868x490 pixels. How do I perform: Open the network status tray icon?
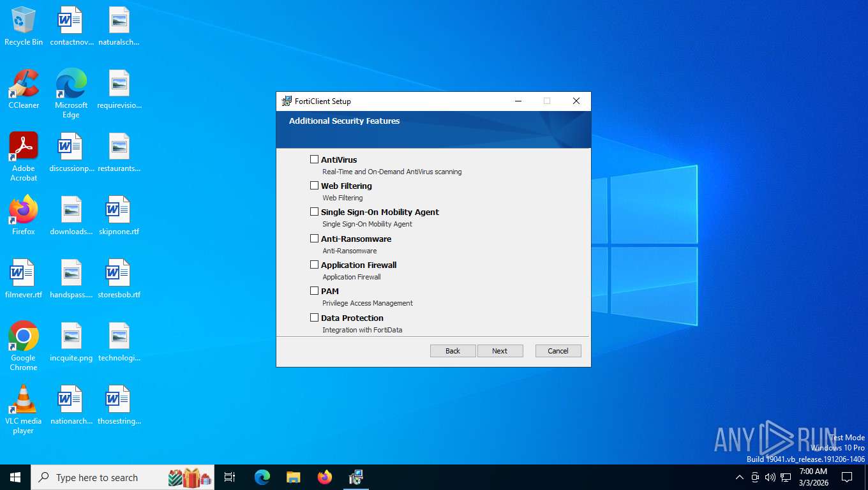click(x=786, y=477)
